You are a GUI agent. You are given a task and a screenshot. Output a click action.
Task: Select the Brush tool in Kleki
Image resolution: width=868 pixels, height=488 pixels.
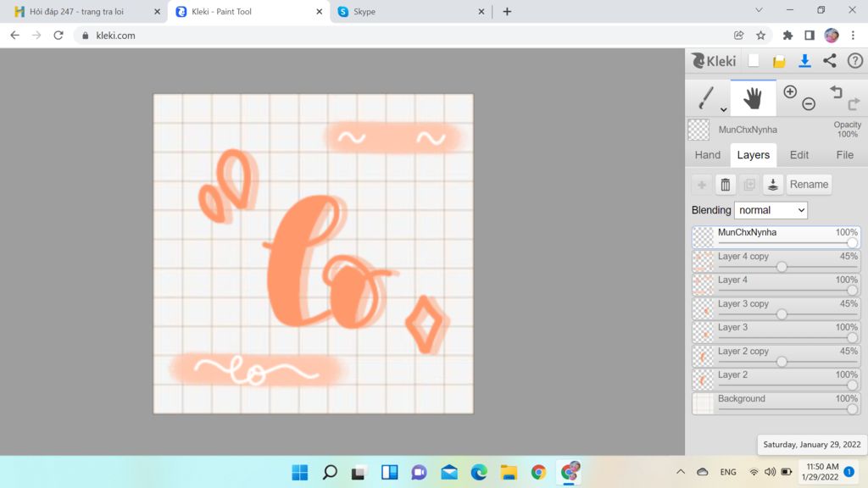click(706, 98)
